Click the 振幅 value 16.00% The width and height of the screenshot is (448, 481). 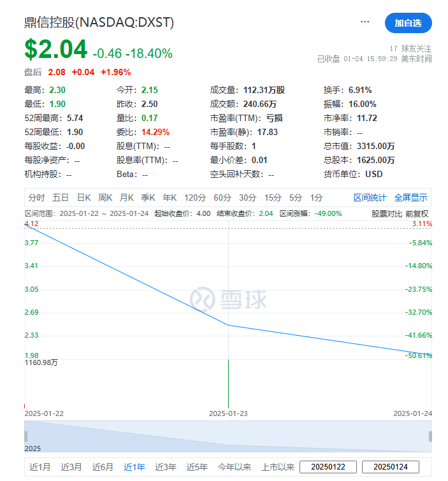(363, 104)
